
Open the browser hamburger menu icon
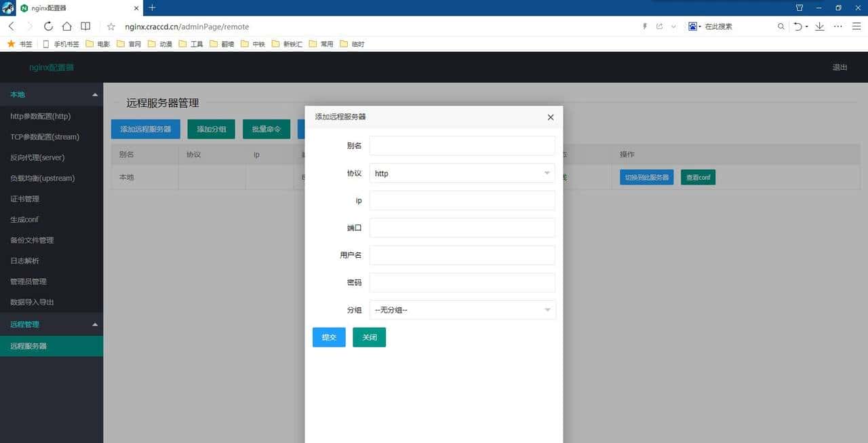[857, 26]
